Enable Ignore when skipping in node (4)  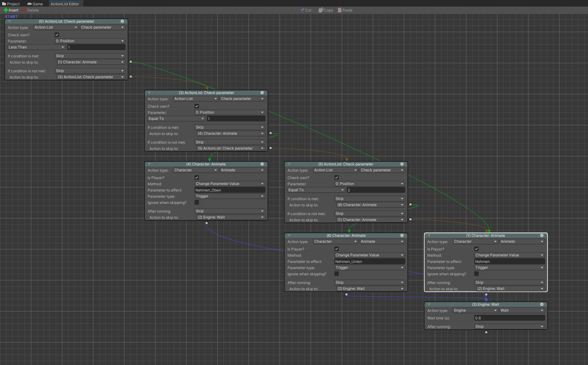pos(197,202)
